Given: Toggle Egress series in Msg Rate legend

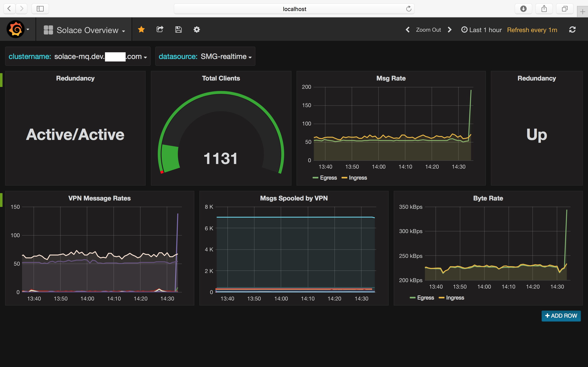Looking at the screenshot, I should 328,178.
